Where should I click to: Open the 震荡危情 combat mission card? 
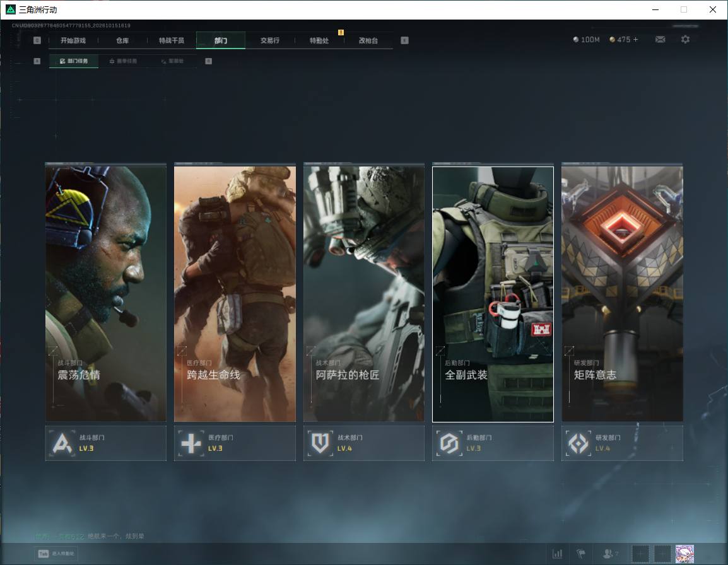coord(106,294)
